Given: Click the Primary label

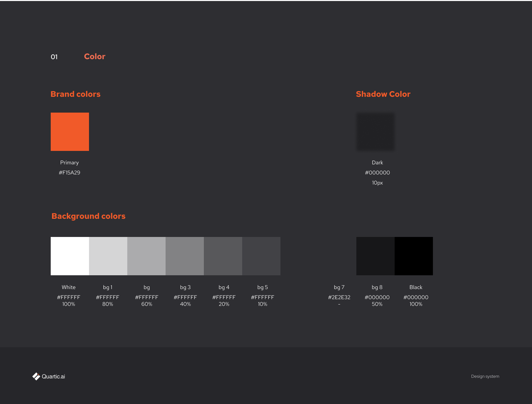Looking at the screenshot, I should pyautogui.click(x=70, y=163).
